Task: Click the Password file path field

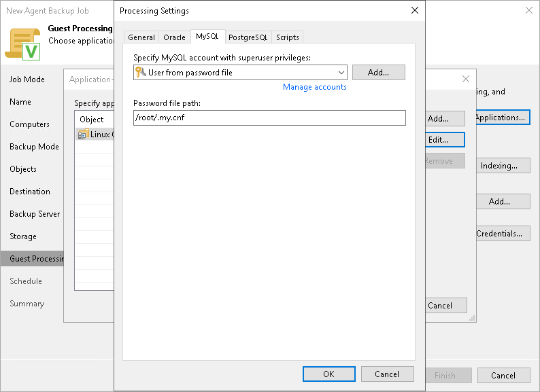Action: (x=269, y=118)
